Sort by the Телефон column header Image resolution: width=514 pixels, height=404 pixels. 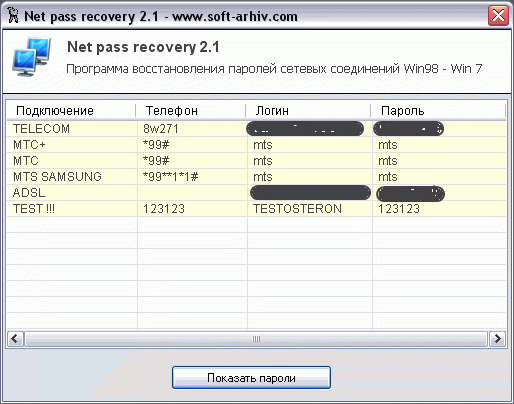(x=191, y=111)
